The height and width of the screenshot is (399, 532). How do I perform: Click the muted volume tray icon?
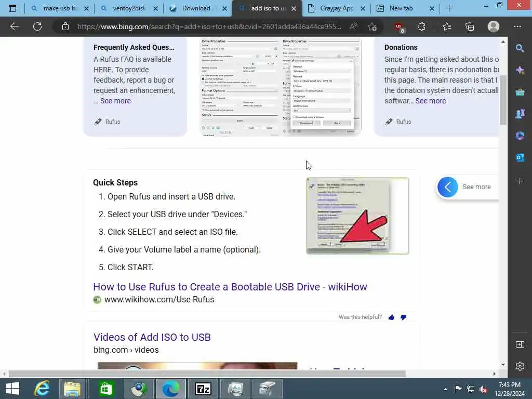[x=483, y=389]
